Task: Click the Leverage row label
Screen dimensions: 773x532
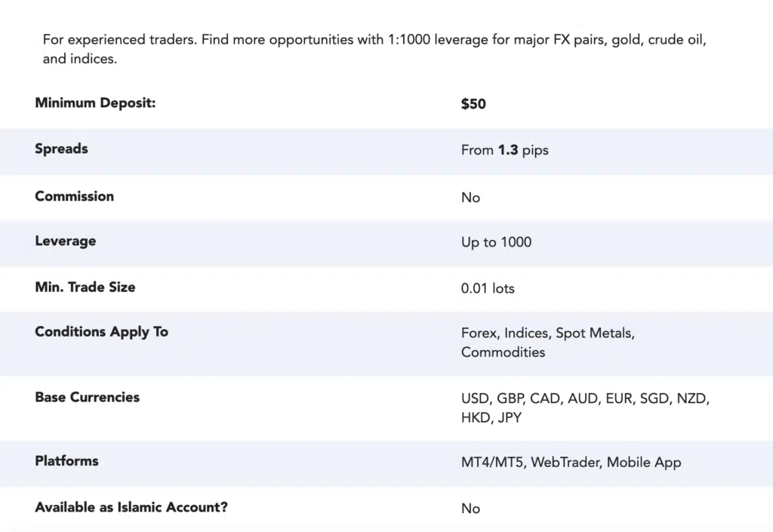Action: click(66, 241)
